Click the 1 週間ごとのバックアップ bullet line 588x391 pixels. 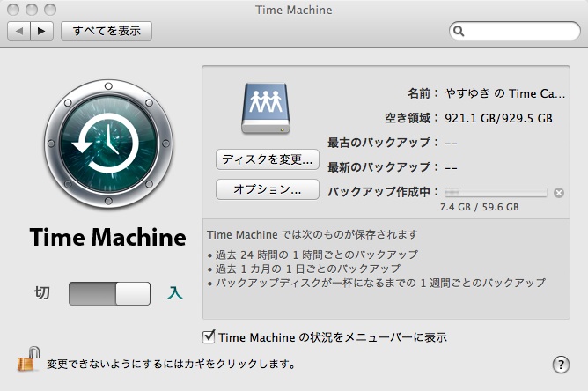pyautogui.click(x=376, y=283)
